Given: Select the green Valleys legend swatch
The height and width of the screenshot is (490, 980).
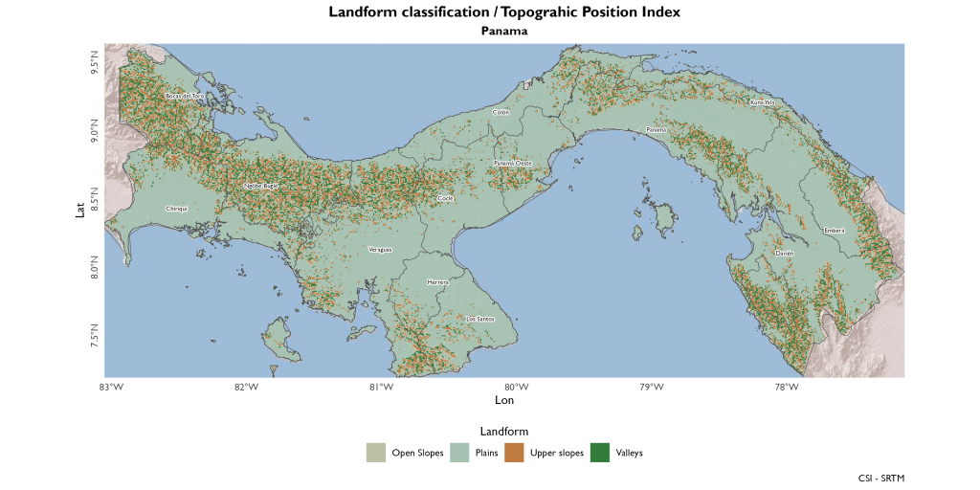Looking at the screenshot, I should click(x=600, y=453).
